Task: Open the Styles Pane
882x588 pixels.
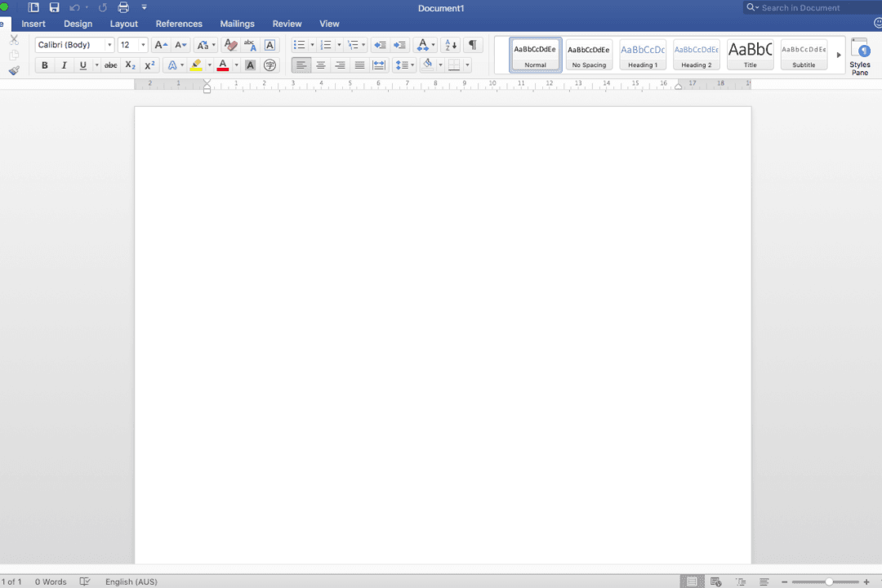Action: coord(860,56)
